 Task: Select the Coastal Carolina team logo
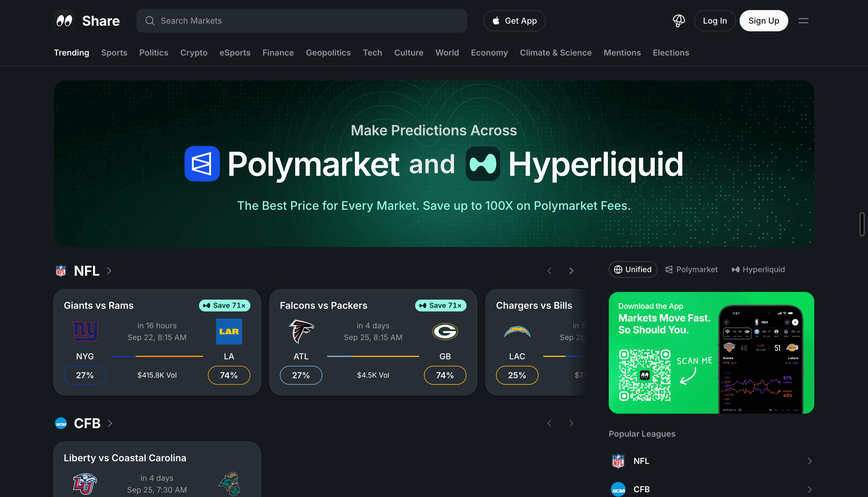229,484
